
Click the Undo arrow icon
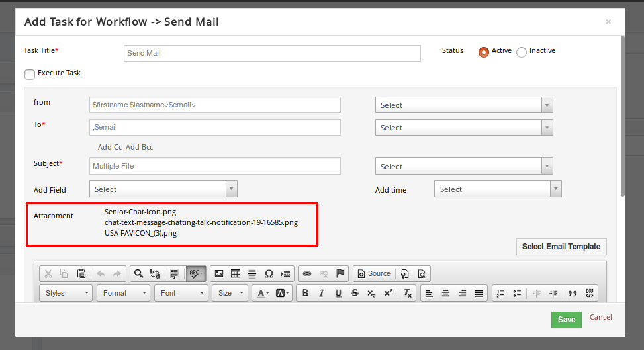101,274
